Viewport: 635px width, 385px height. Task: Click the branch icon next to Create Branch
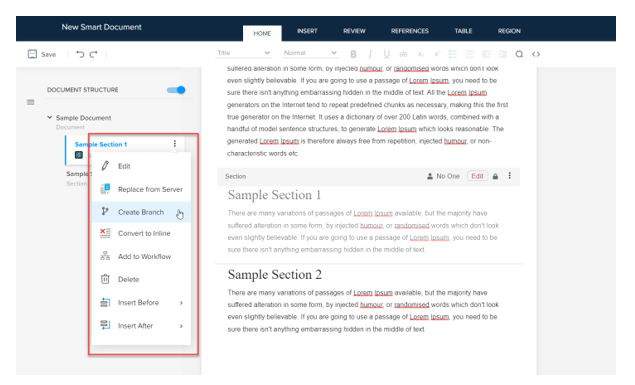(105, 211)
